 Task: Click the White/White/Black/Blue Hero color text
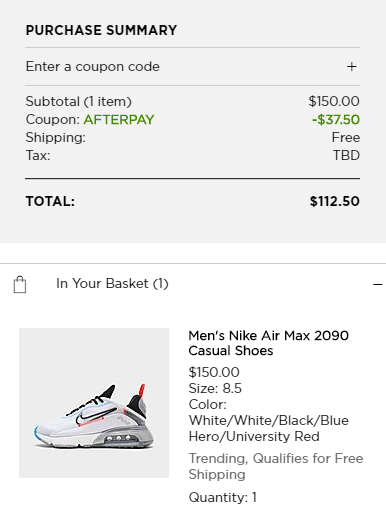pyautogui.click(x=269, y=428)
